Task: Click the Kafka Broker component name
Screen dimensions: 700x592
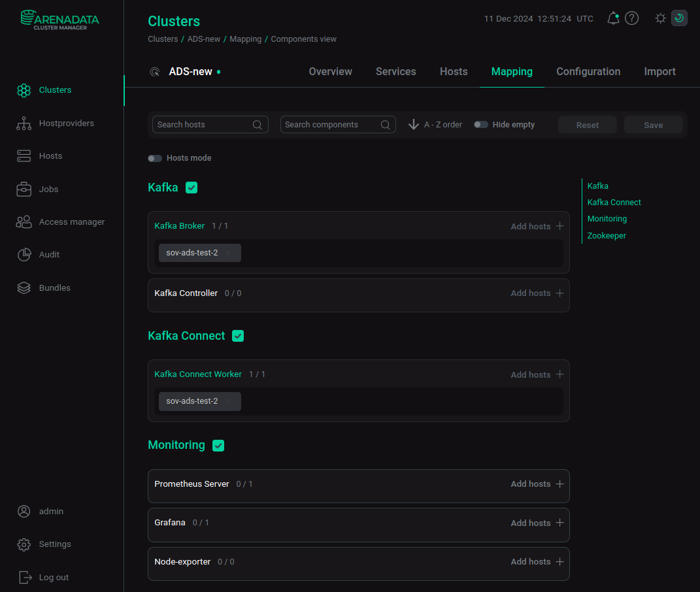Action: coord(180,226)
